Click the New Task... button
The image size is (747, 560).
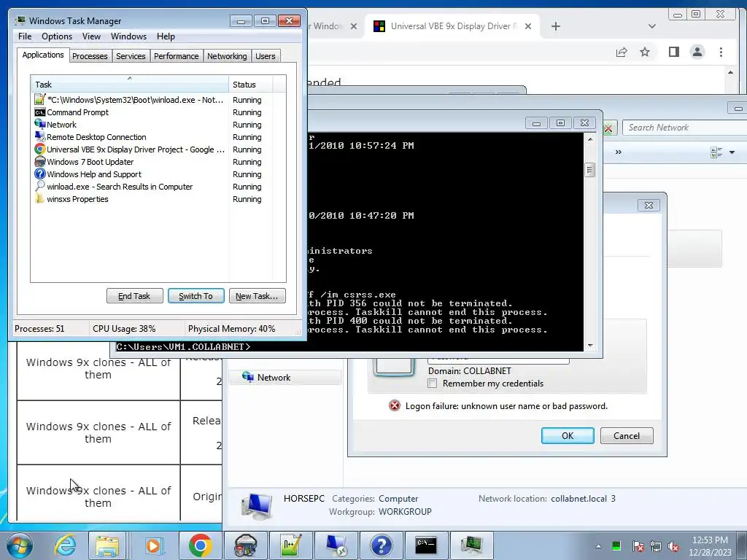257,296
